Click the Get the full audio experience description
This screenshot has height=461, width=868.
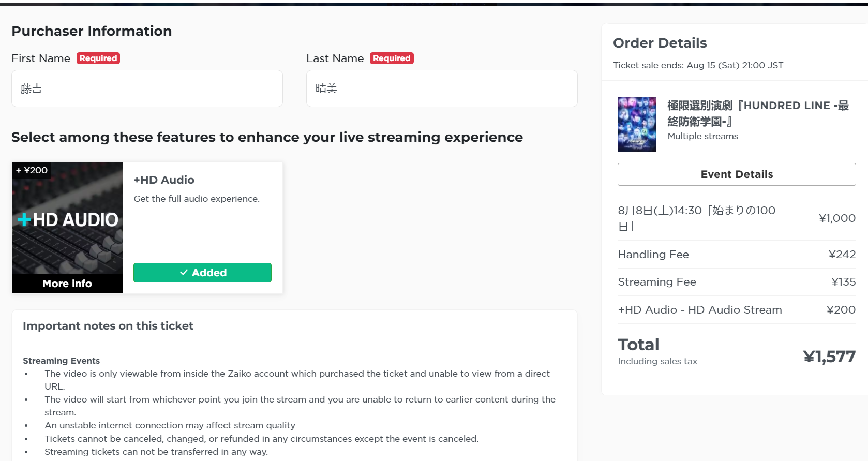pyautogui.click(x=197, y=199)
